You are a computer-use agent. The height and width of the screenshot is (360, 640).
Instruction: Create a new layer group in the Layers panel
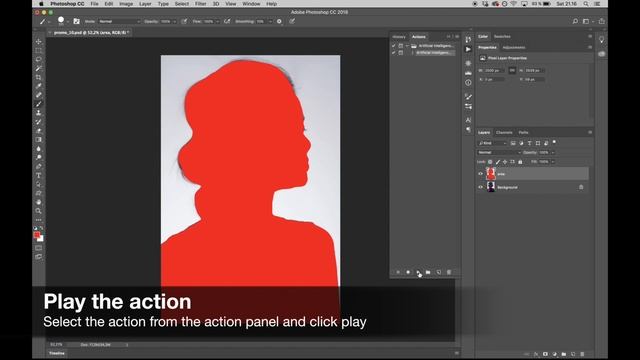(564, 354)
